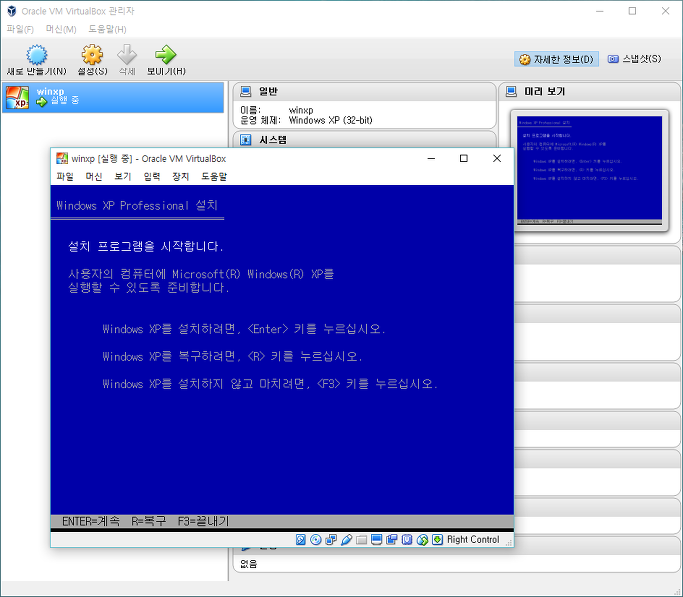Screen dimensions: 683x597
Task: Click the R=복구 status bar text
Action: pyautogui.click(x=149, y=521)
